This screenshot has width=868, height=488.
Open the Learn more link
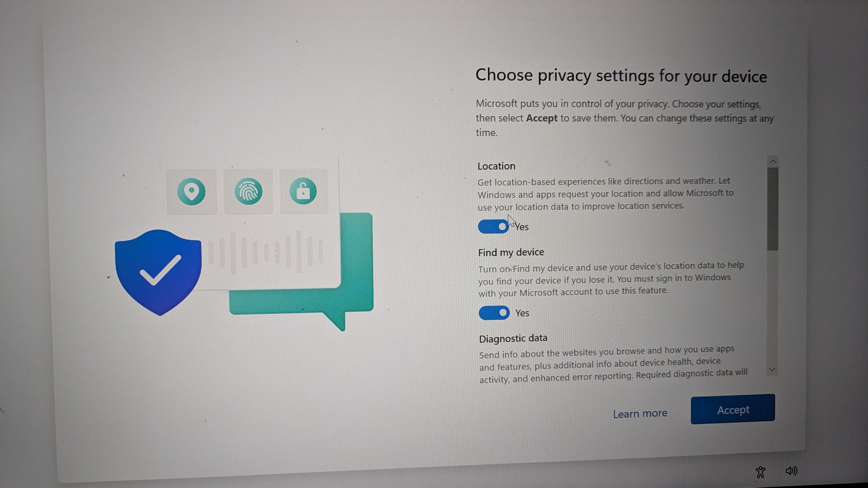[x=640, y=414]
